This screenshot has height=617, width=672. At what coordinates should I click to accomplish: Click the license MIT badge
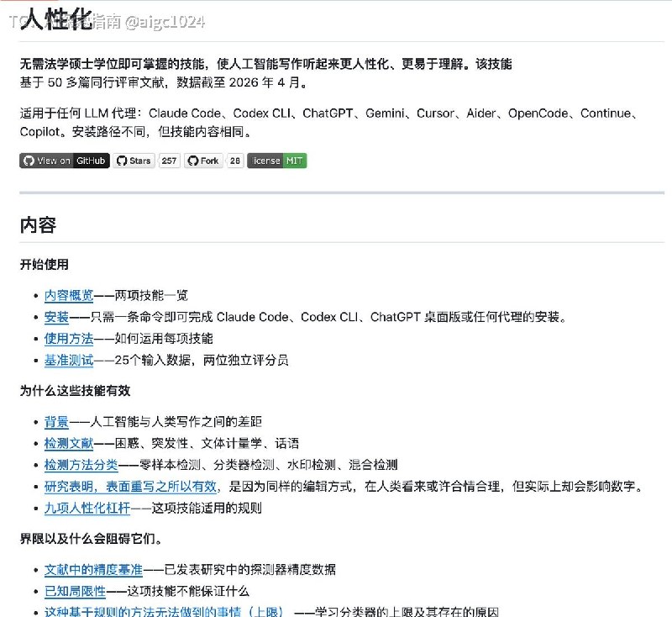click(277, 161)
